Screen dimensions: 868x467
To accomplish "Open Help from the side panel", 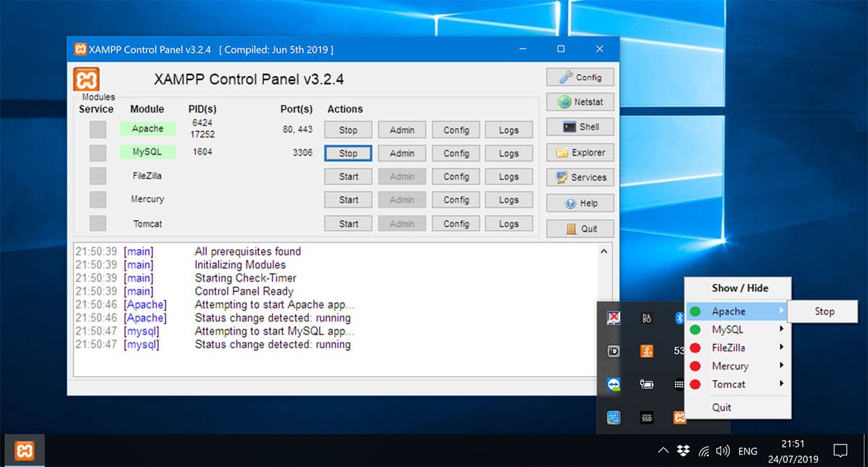I will pos(580,203).
